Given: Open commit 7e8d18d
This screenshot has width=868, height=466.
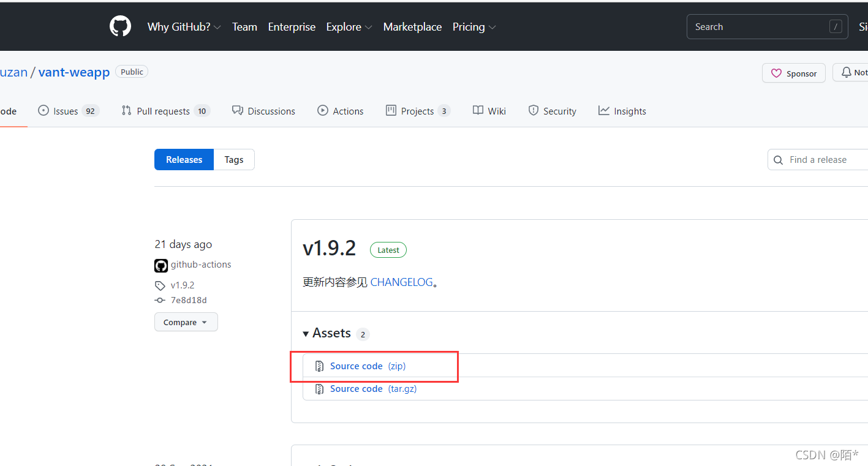Looking at the screenshot, I should (189, 300).
